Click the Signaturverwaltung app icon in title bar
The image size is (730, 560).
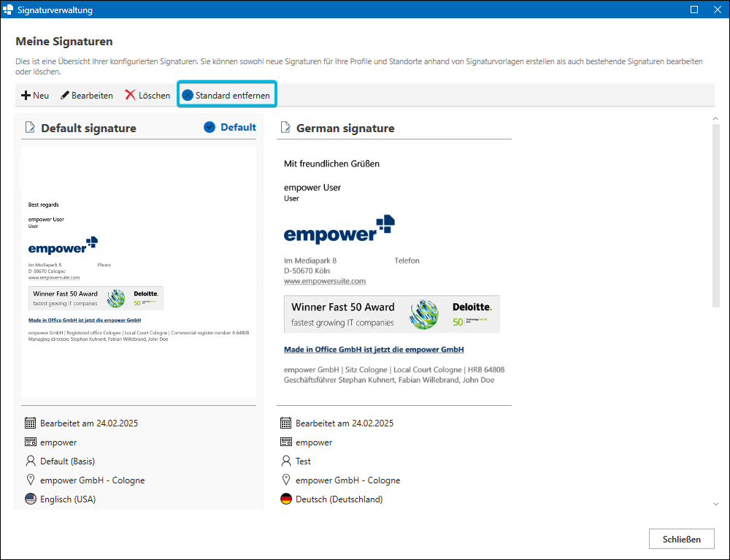(8, 9)
